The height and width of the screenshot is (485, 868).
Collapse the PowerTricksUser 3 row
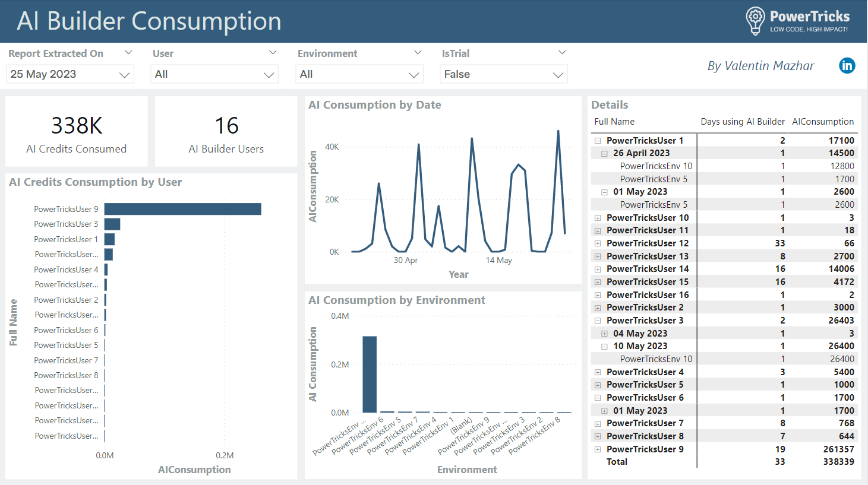[598, 321]
